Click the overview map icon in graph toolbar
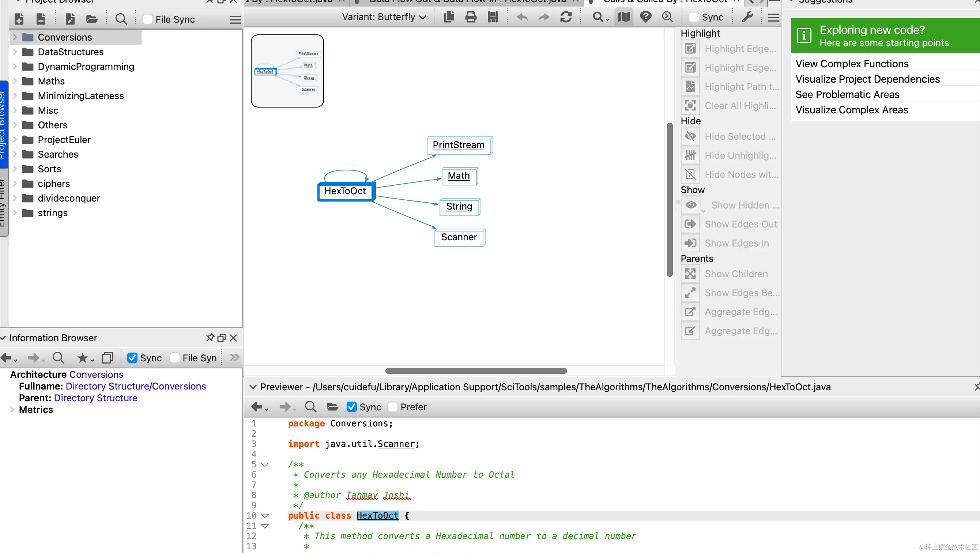The height and width of the screenshot is (553, 980). (x=623, y=17)
